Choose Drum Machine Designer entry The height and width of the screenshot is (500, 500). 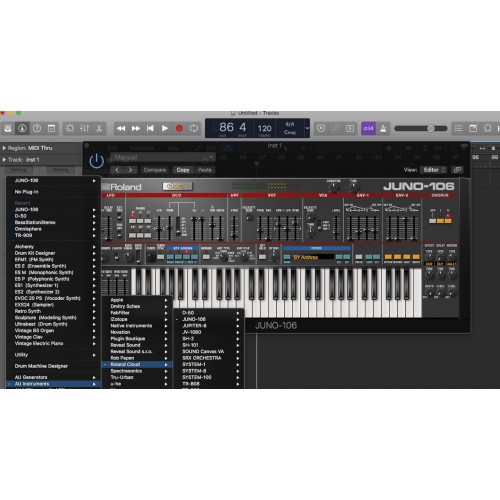coord(53,366)
